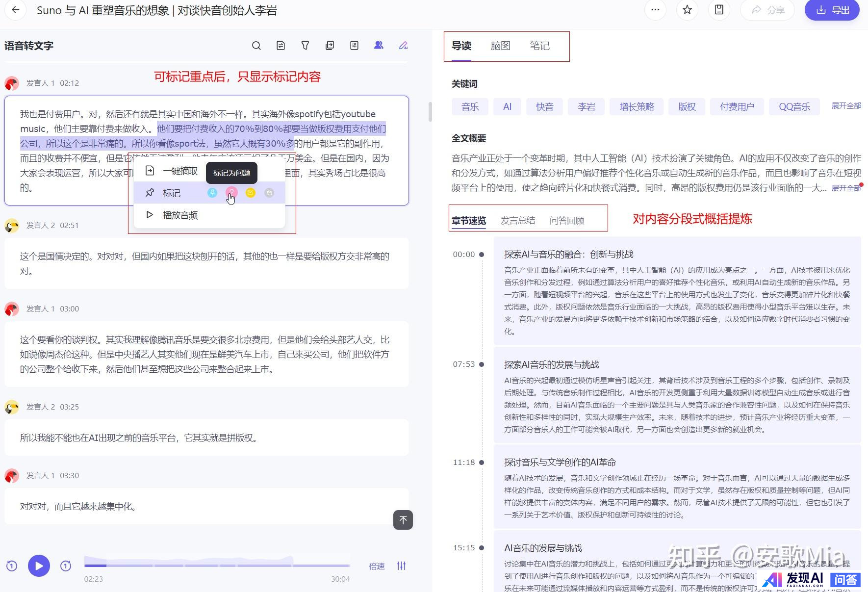The height and width of the screenshot is (592, 868).
Task: Click the AI keyword tag
Action: [508, 107]
